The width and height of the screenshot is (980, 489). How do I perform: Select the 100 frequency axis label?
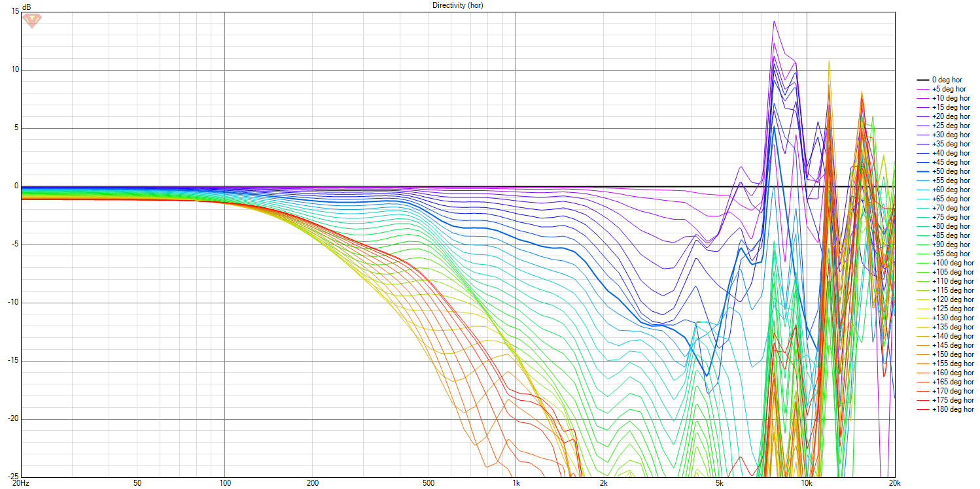pos(224,483)
